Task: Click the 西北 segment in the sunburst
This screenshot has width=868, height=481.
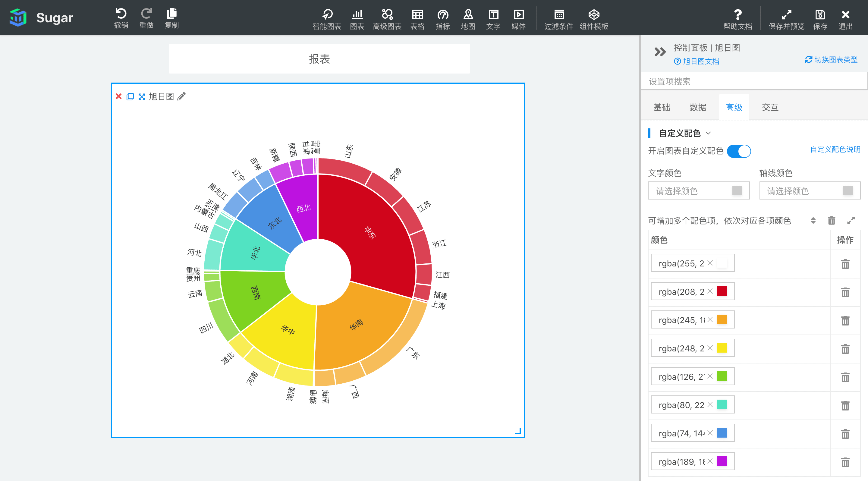Action: tap(303, 208)
